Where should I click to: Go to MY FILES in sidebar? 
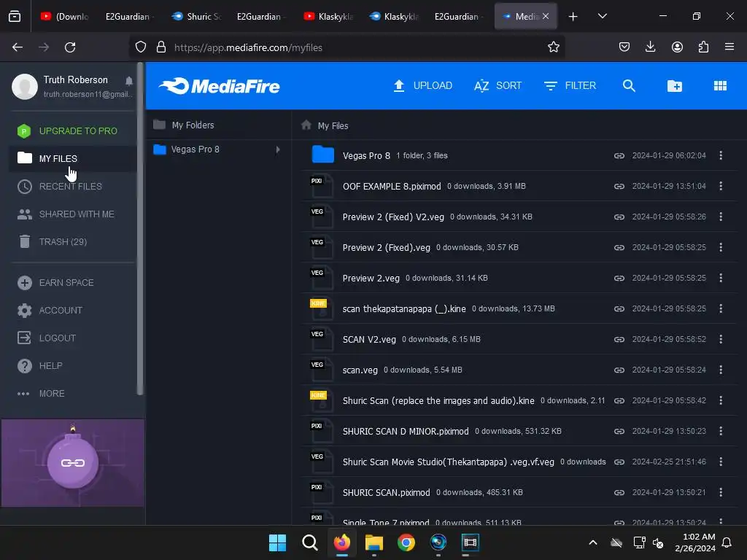72,158
